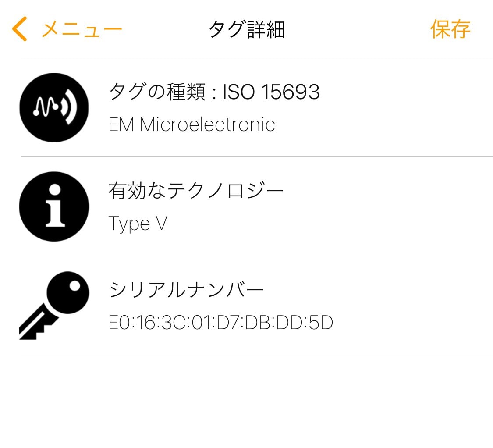Tap the ISO 15693 value
493x448 pixels.
[x=271, y=92]
